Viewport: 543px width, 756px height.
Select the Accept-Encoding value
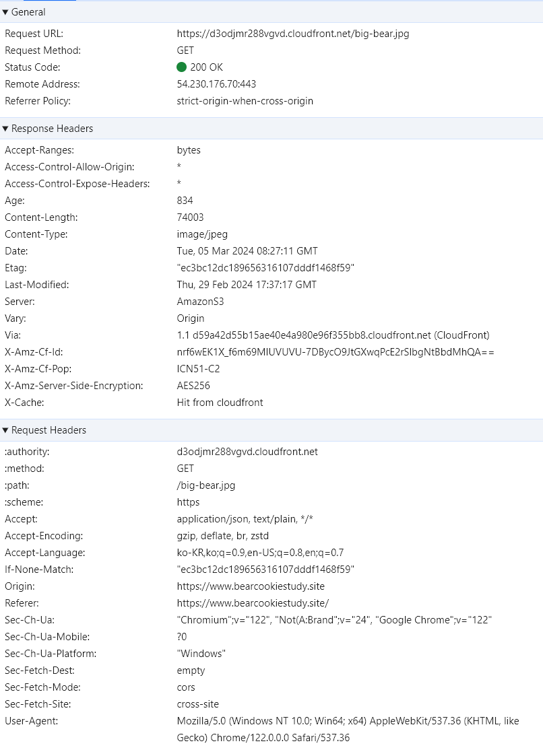(x=222, y=536)
